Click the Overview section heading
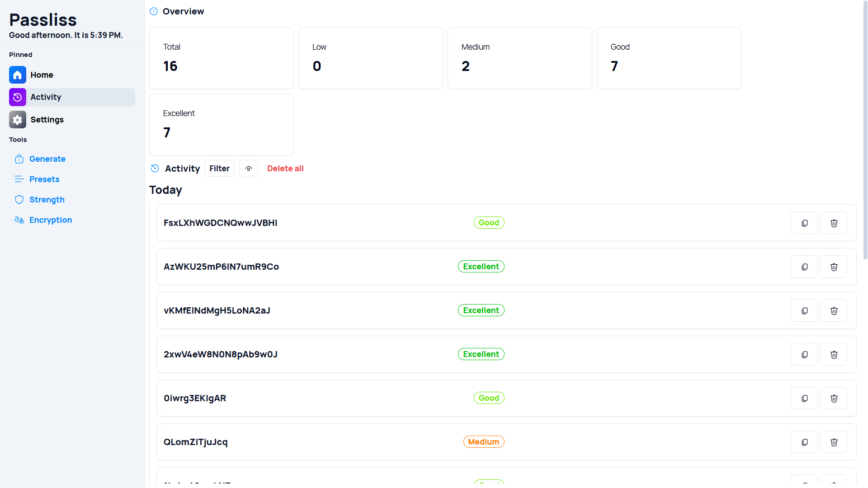 point(183,11)
